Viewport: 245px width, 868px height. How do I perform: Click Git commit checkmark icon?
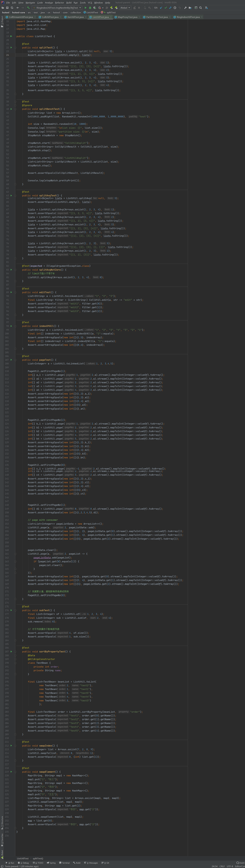[165, 7]
